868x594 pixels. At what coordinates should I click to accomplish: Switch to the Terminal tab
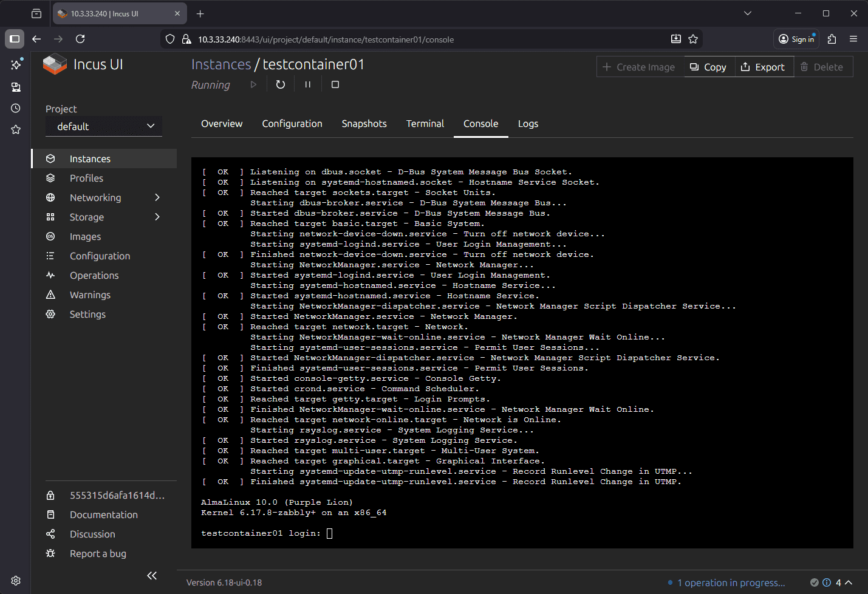tap(425, 123)
